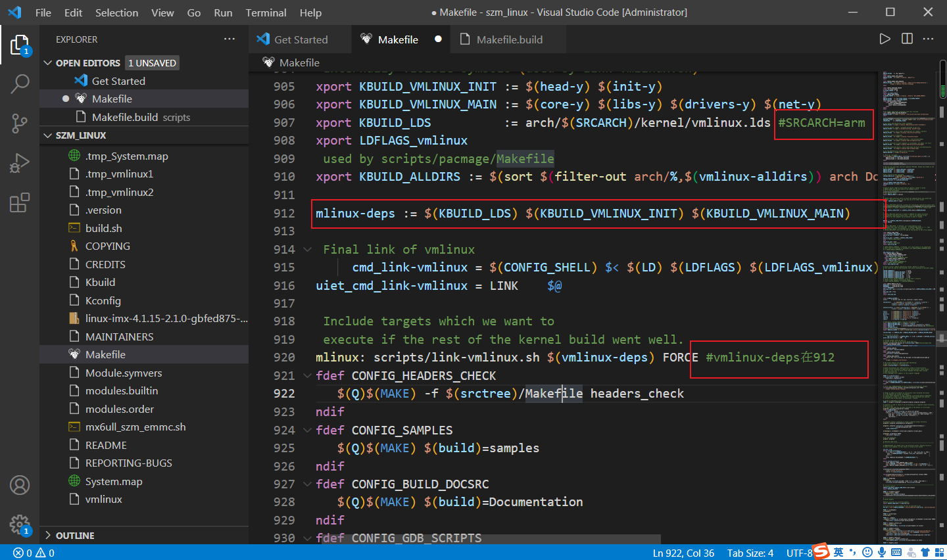Screen dimensions: 947x560
Task: Fold the comment block at line 914
Action: (307, 249)
